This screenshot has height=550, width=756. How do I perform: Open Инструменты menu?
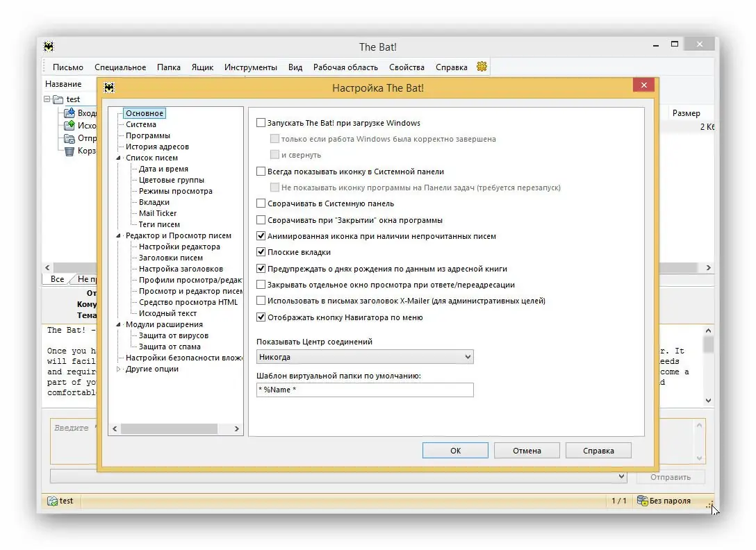[x=251, y=67]
